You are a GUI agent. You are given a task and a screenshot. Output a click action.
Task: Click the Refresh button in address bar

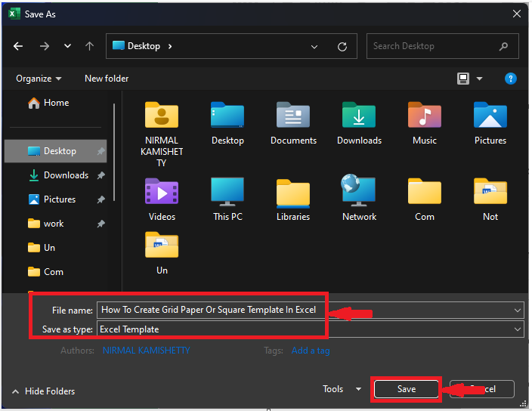coord(342,46)
